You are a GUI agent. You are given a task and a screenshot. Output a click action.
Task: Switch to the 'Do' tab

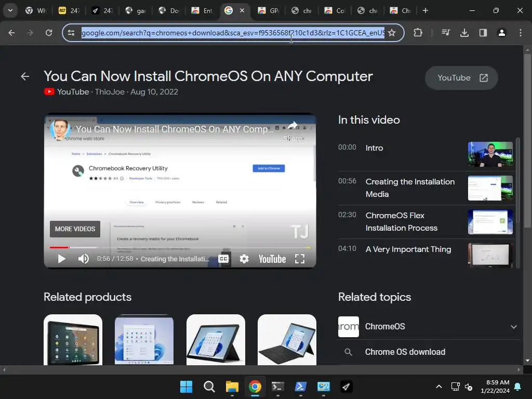click(169, 10)
